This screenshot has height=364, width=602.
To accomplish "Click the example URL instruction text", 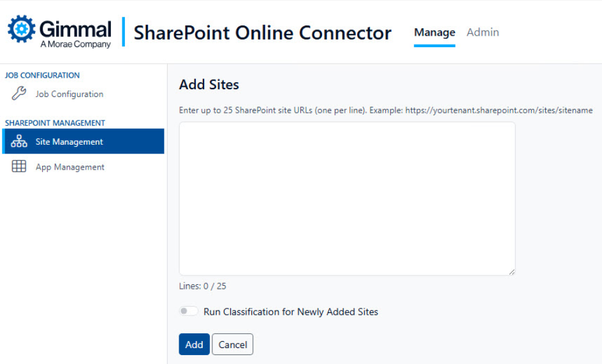I will [386, 110].
